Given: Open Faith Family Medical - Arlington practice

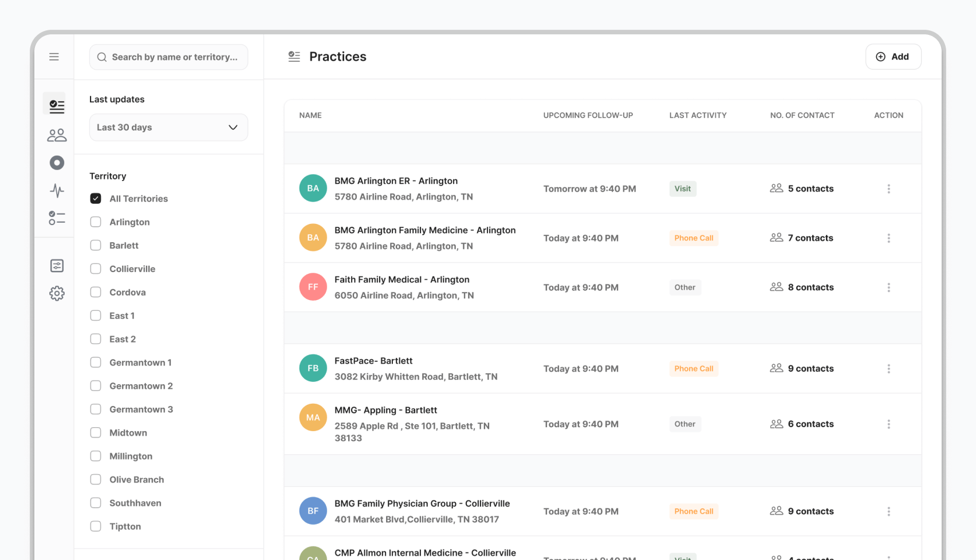Looking at the screenshot, I should 402,279.
